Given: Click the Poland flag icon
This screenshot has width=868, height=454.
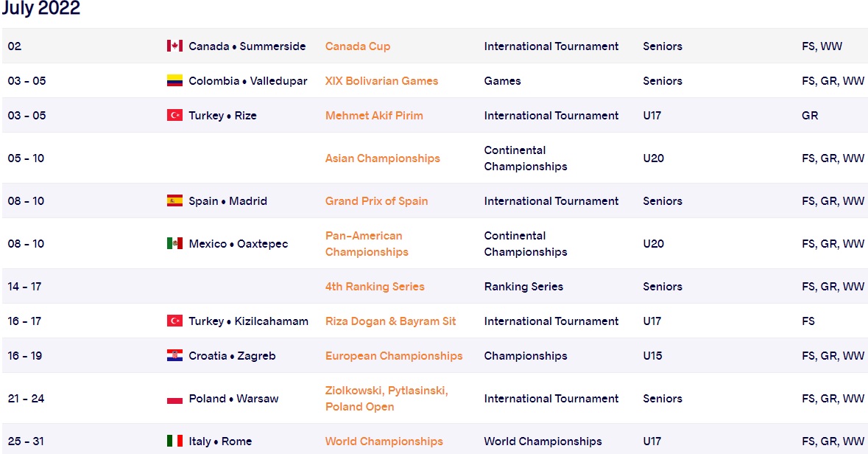Looking at the screenshot, I should click(x=174, y=399).
